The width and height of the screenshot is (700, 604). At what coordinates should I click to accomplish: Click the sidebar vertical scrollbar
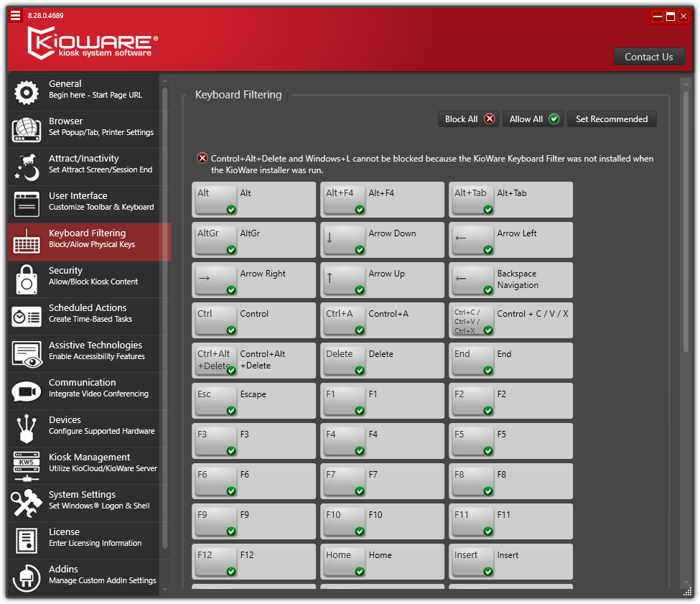pyautogui.click(x=164, y=317)
